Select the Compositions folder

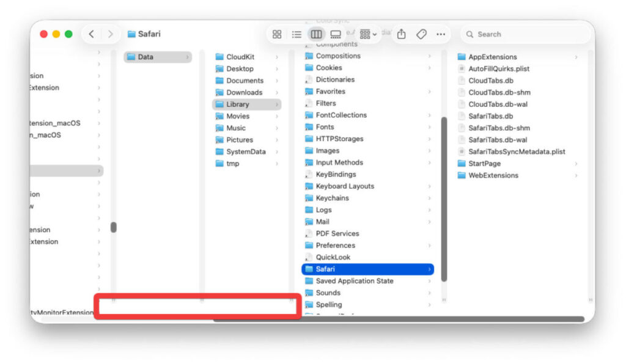[x=367, y=56]
